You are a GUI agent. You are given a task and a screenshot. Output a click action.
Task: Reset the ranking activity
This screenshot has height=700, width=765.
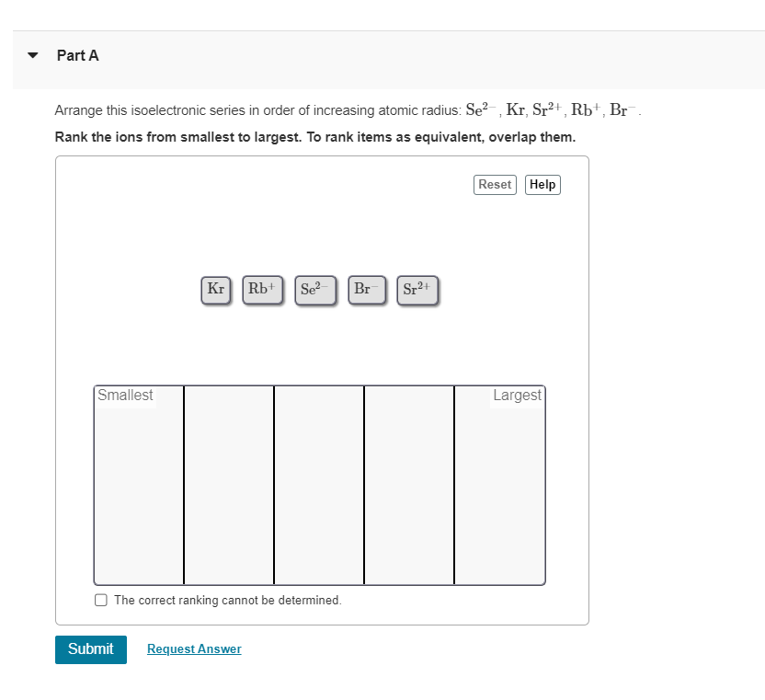495,184
